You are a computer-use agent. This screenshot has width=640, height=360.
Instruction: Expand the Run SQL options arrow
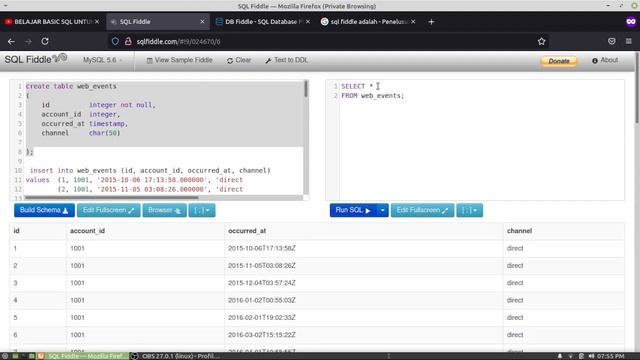coord(382,210)
